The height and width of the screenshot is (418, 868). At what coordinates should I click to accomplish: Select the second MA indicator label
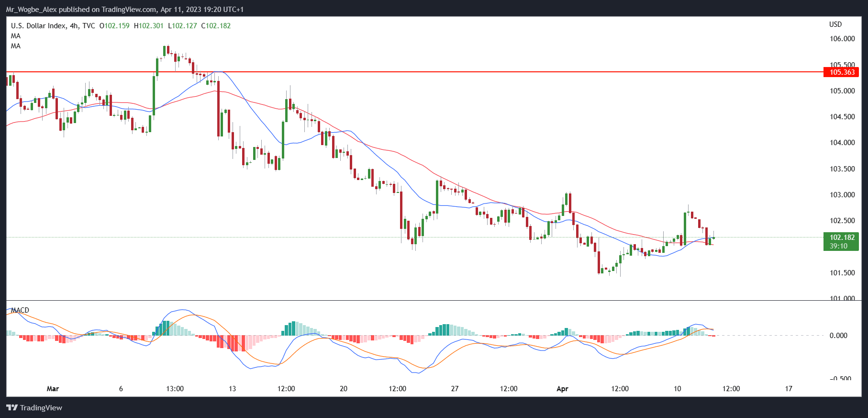click(16, 46)
